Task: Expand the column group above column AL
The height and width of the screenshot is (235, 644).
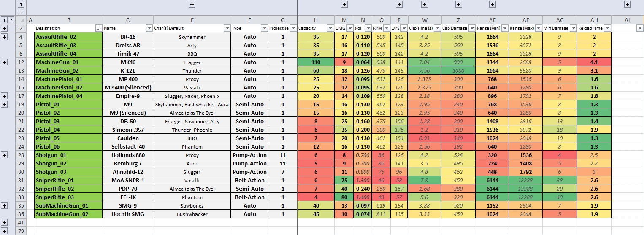Action: tap(628, 4)
